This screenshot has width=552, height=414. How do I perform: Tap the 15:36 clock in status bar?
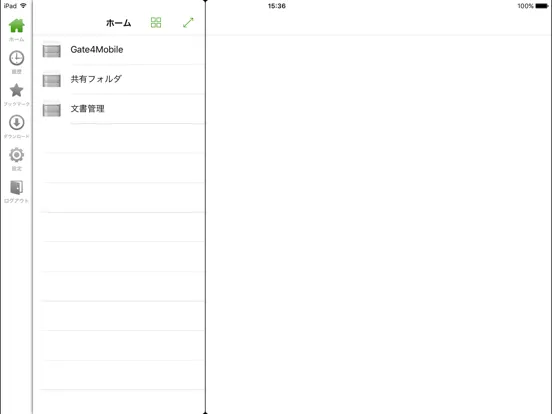click(x=277, y=6)
